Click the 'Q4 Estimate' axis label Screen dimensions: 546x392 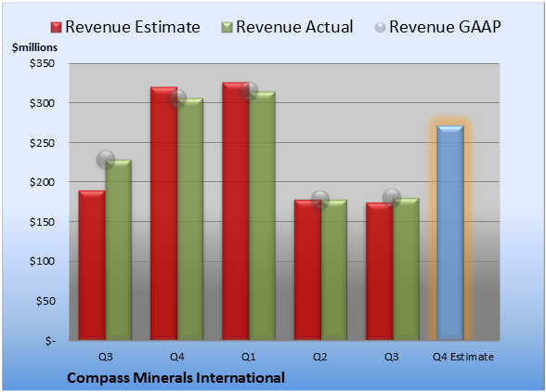[x=463, y=357]
